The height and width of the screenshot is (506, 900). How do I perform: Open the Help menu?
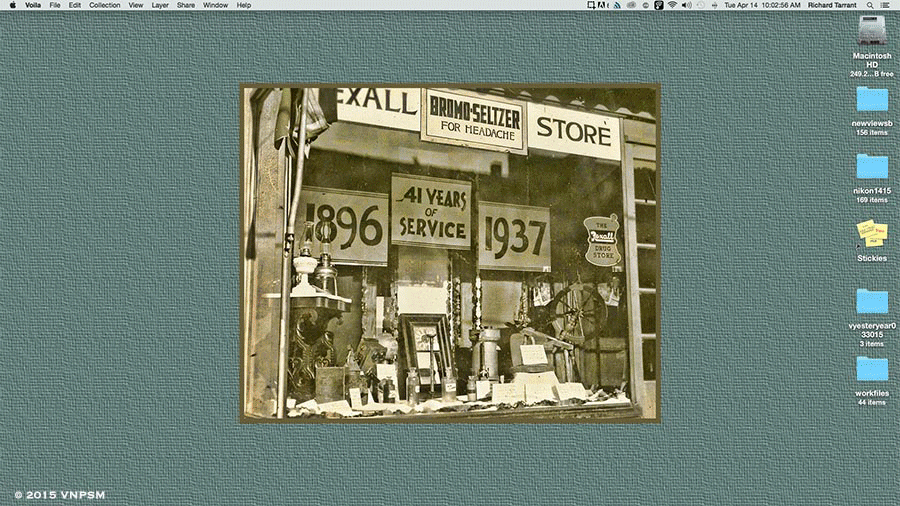244,5
